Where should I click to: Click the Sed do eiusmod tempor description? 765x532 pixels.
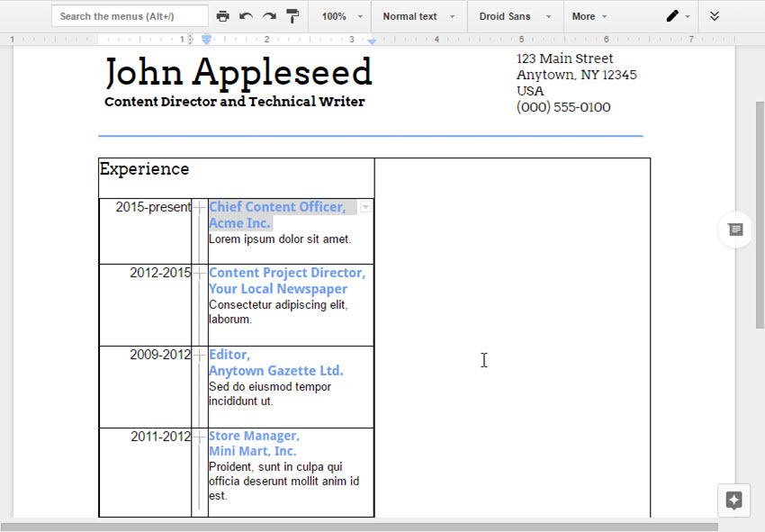(x=270, y=394)
